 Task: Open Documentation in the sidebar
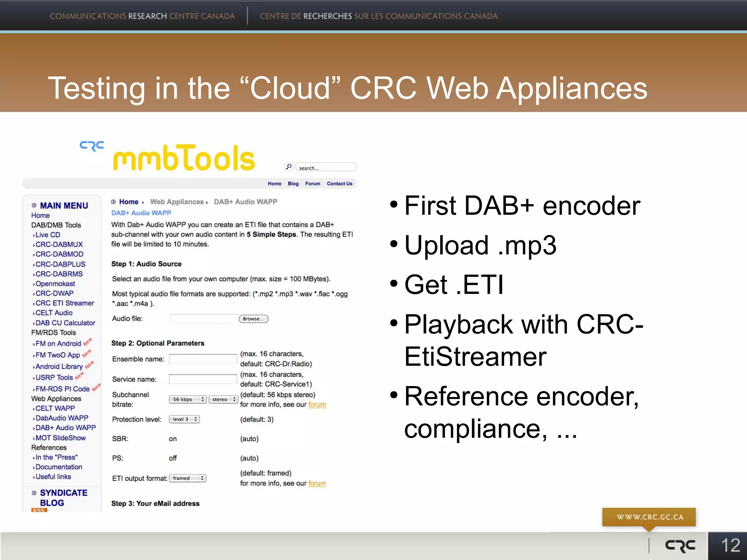tap(58, 467)
